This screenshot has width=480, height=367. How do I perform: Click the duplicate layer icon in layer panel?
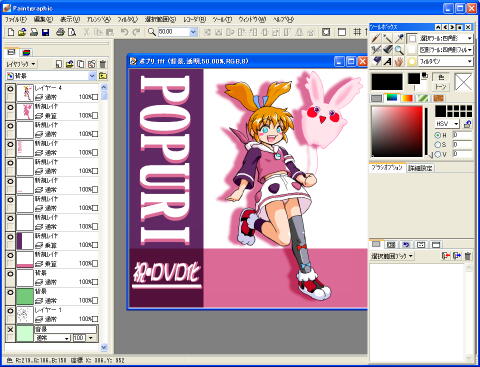(x=81, y=64)
